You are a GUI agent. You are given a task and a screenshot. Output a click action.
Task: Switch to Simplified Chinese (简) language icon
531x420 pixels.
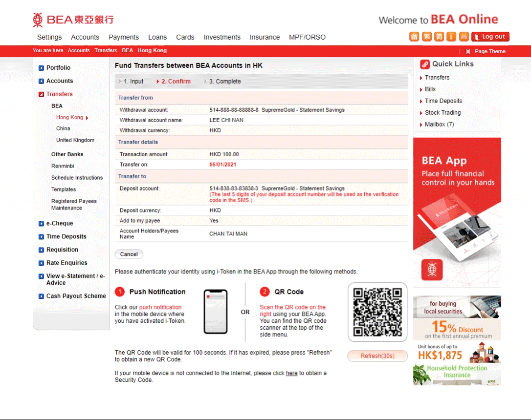click(x=439, y=37)
